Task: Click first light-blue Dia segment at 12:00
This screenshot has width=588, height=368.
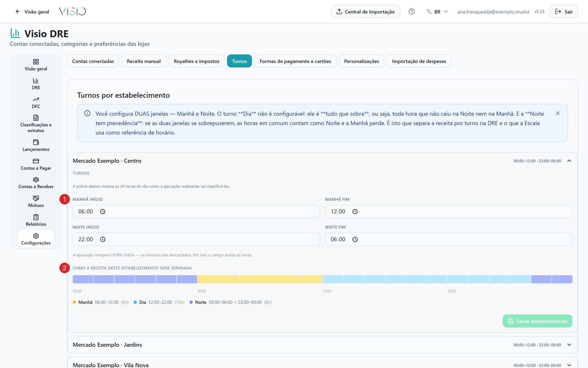Action: [333, 279]
